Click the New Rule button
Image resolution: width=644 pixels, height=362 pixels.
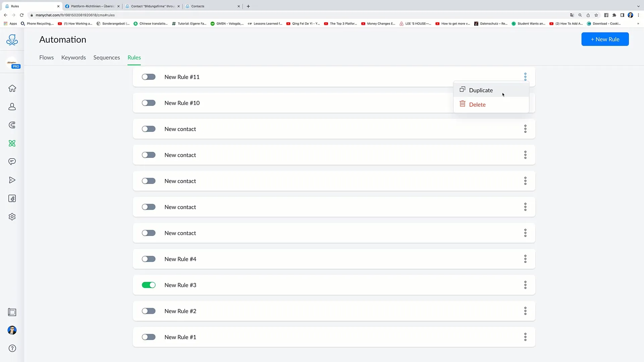[x=605, y=39]
